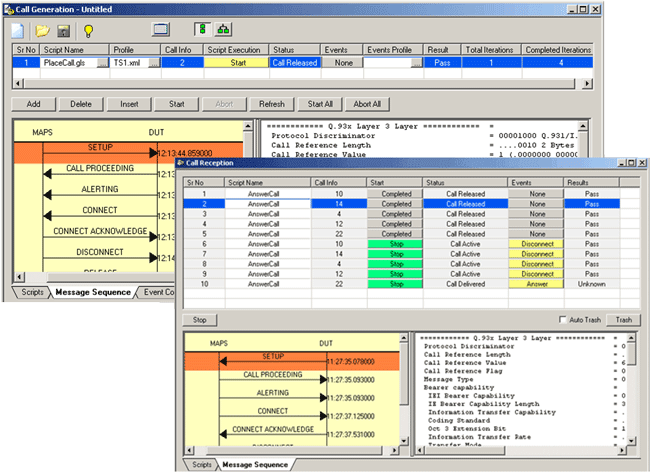
Task: Click the traffic light toolbar icon
Action: 202,29
